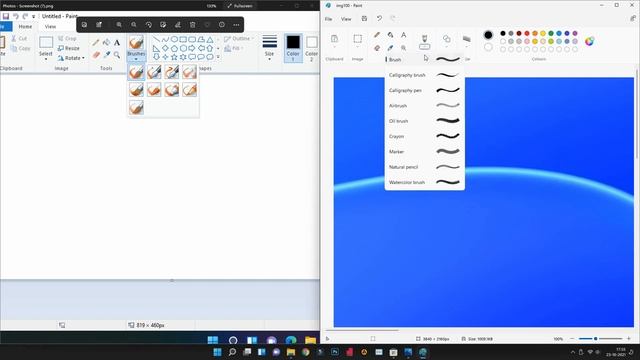Choose Marker from the brush list
Image resolution: width=640 pixels, height=360 pixels.
tap(424, 152)
